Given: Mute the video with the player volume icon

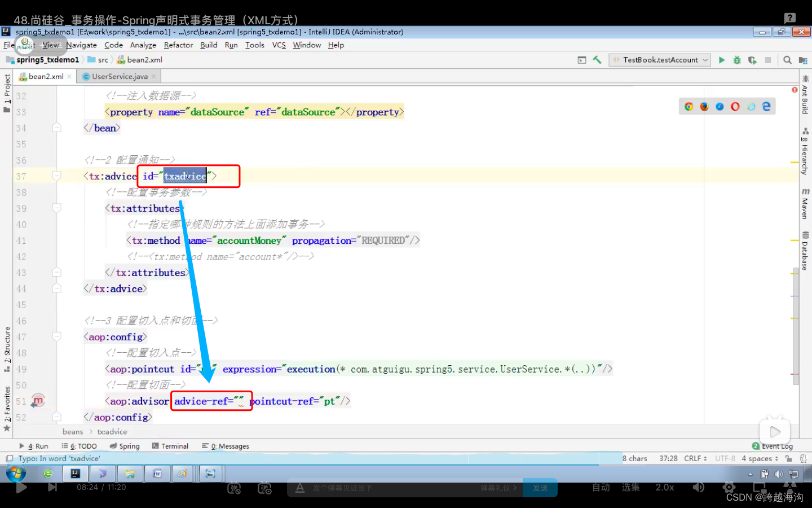Looking at the screenshot, I should (699, 487).
